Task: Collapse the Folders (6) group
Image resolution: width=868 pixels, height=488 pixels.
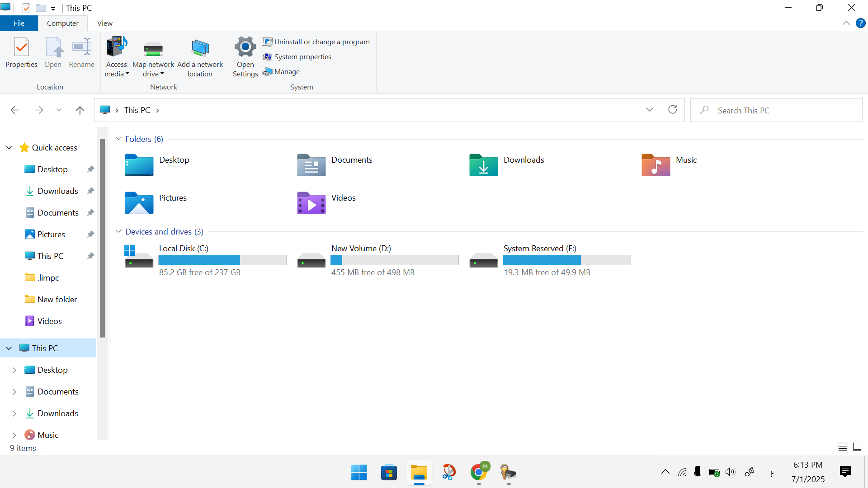Action: [x=119, y=139]
